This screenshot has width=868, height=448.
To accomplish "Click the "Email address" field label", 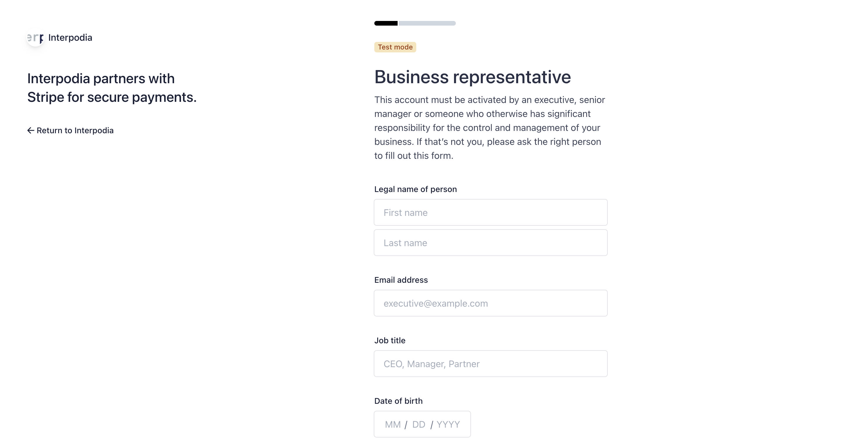I will 401,280.
